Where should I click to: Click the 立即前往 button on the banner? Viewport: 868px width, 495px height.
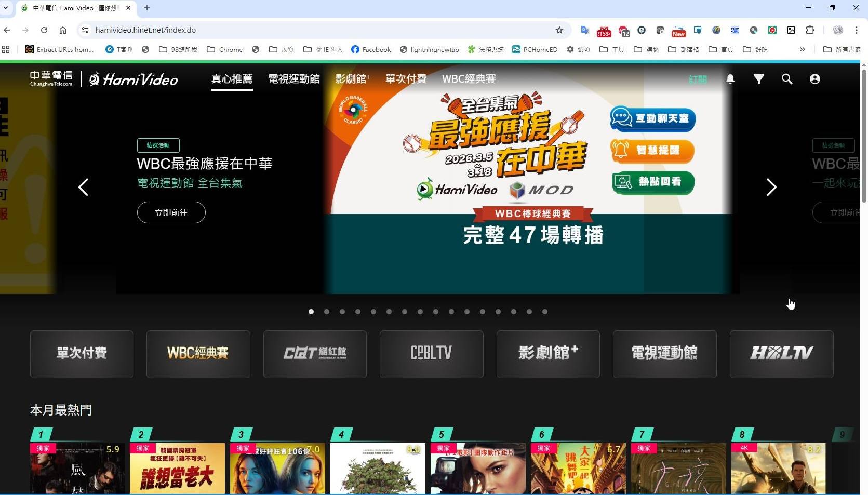coord(170,212)
